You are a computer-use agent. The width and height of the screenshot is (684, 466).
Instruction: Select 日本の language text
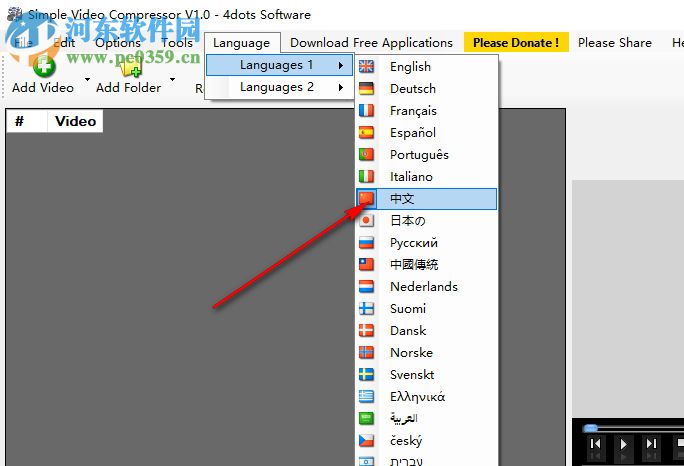pos(407,220)
